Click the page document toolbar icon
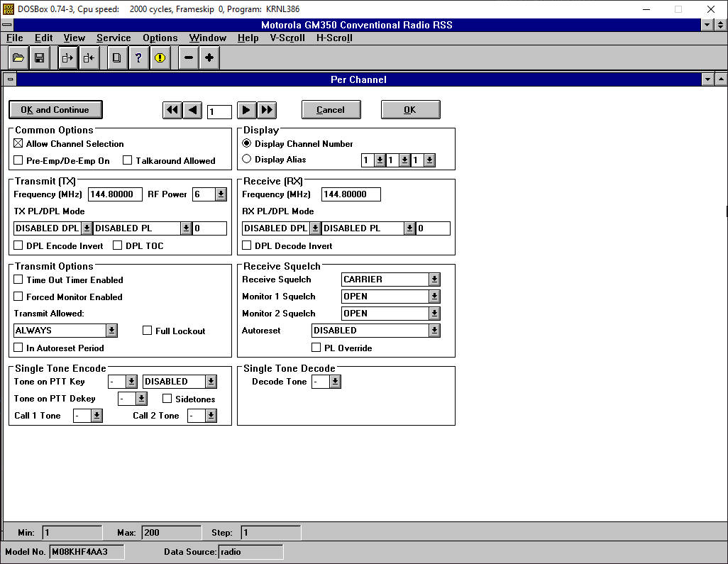This screenshot has width=728, height=564. 117,57
